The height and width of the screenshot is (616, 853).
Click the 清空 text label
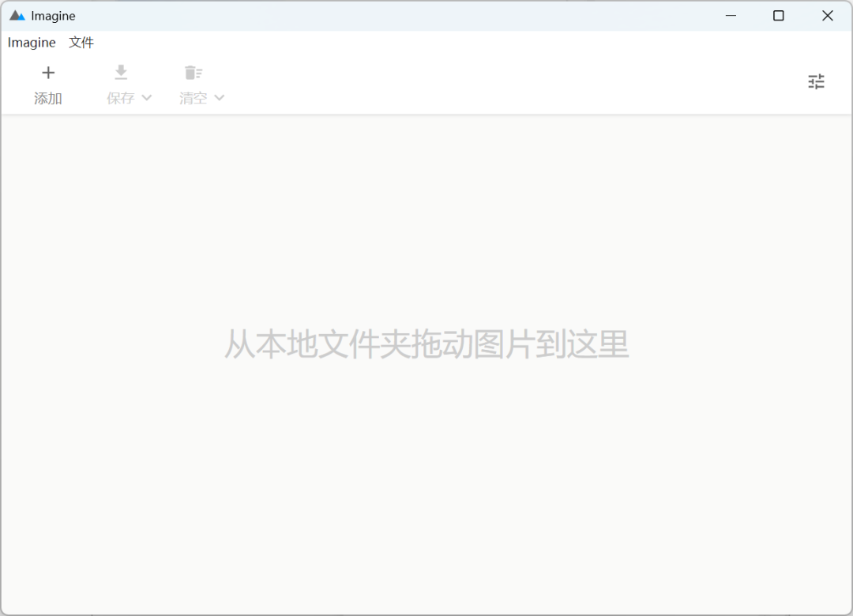pos(194,99)
